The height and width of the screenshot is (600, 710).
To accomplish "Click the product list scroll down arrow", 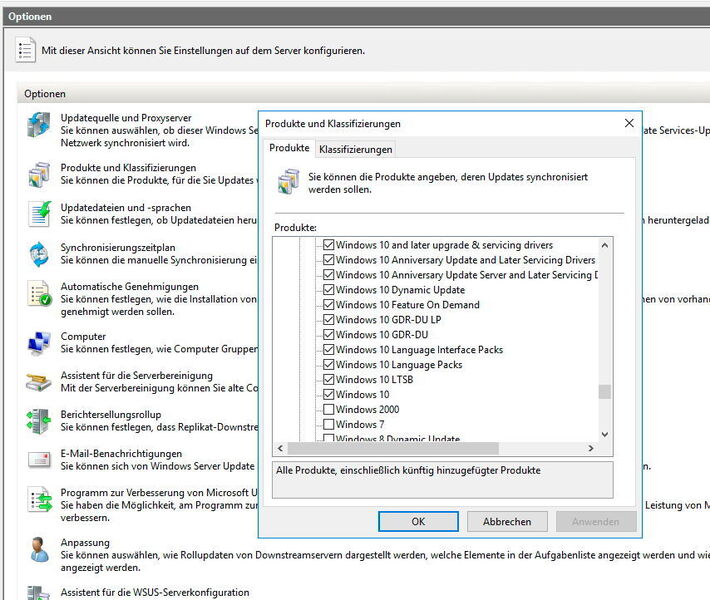I will [x=604, y=434].
